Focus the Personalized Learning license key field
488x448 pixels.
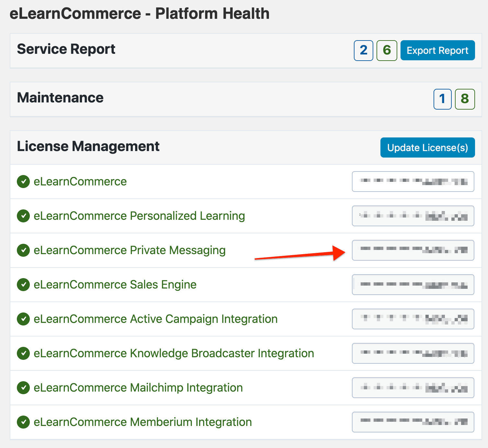[413, 216]
